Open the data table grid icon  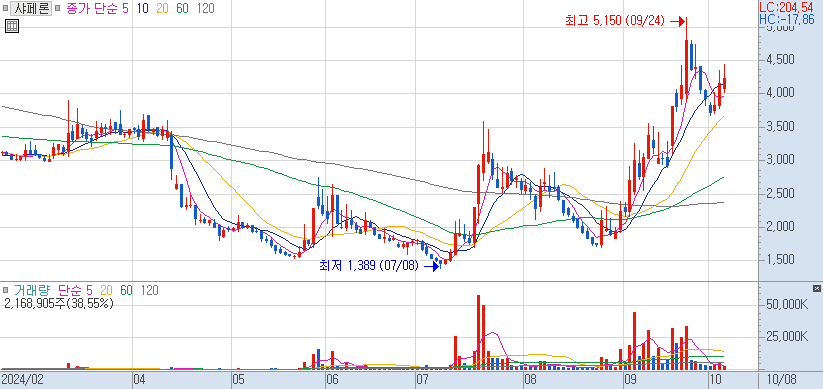[x=12, y=26]
